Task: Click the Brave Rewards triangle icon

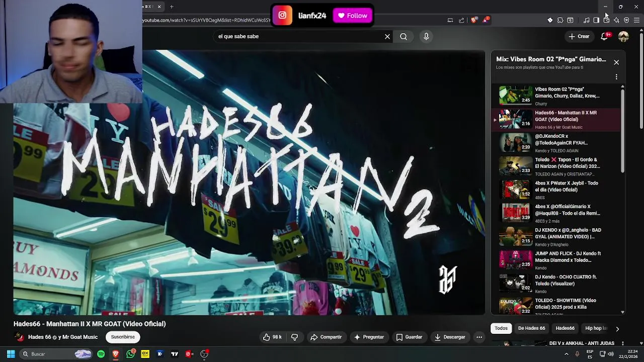Action: (x=486, y=20)
